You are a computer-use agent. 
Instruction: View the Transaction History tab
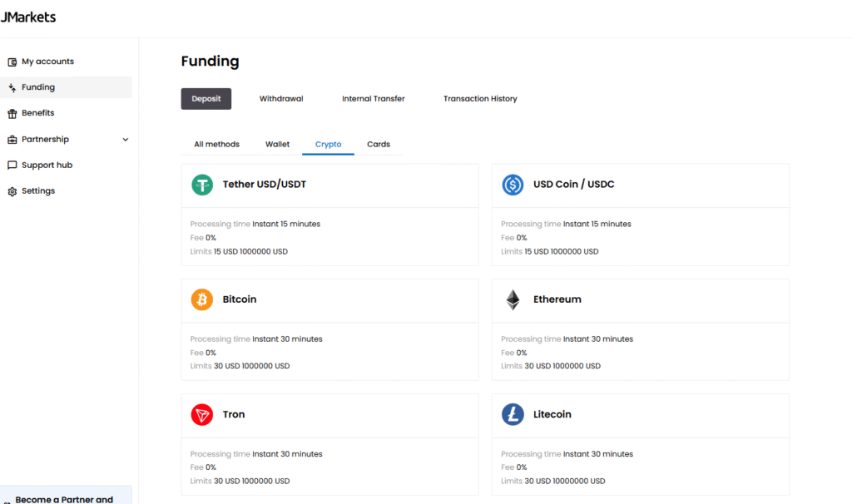480,99
